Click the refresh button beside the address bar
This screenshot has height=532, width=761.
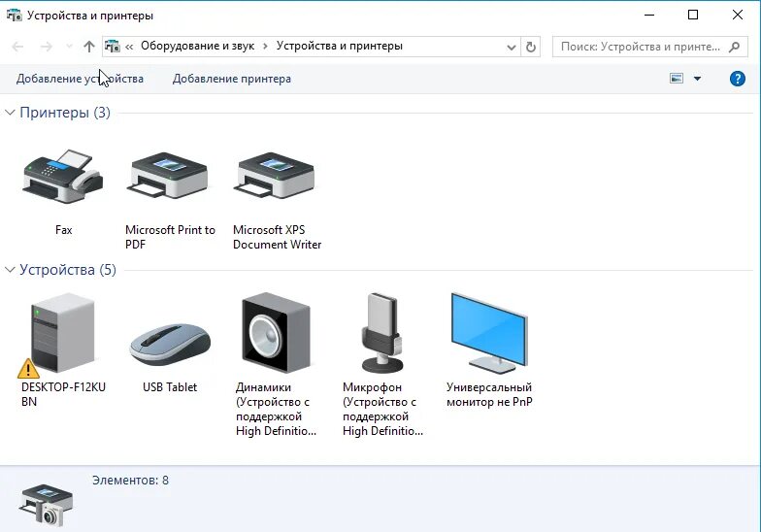tap(530, 47)
